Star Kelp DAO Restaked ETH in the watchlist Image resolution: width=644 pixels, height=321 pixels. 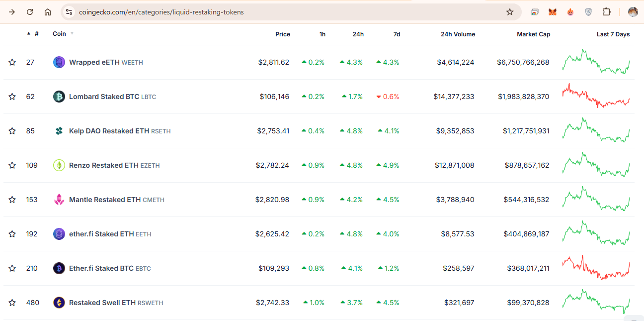pos(12,131)
